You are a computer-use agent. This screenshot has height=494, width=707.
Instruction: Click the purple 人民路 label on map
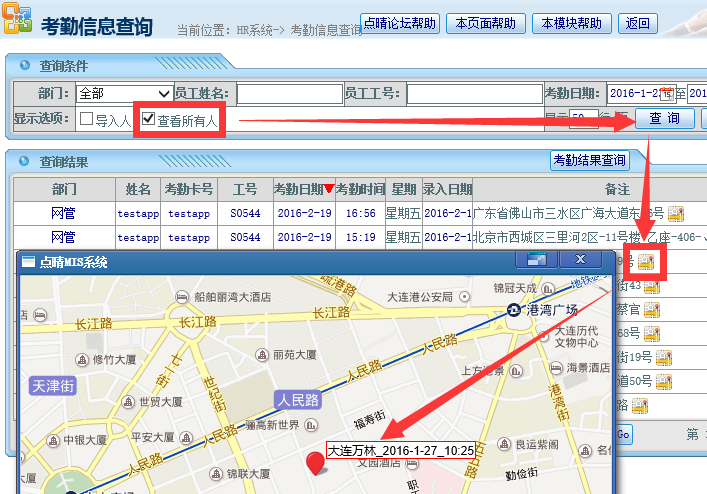298,400
